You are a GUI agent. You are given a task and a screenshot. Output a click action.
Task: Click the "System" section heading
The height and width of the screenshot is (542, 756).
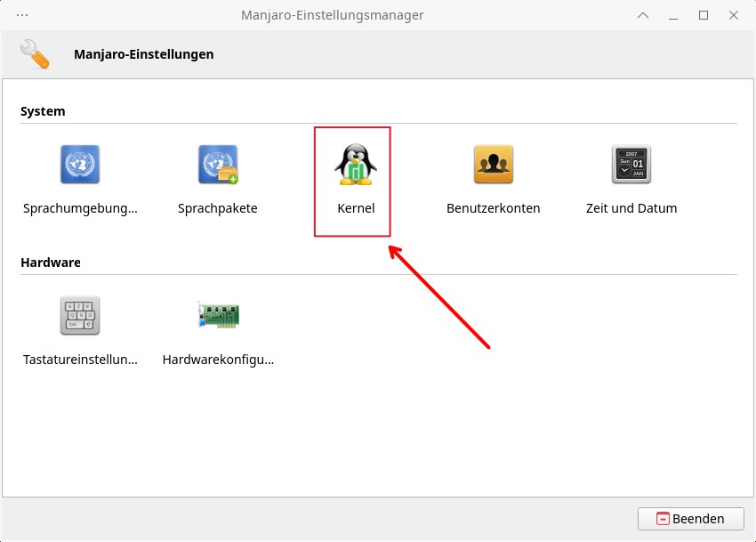43,111
